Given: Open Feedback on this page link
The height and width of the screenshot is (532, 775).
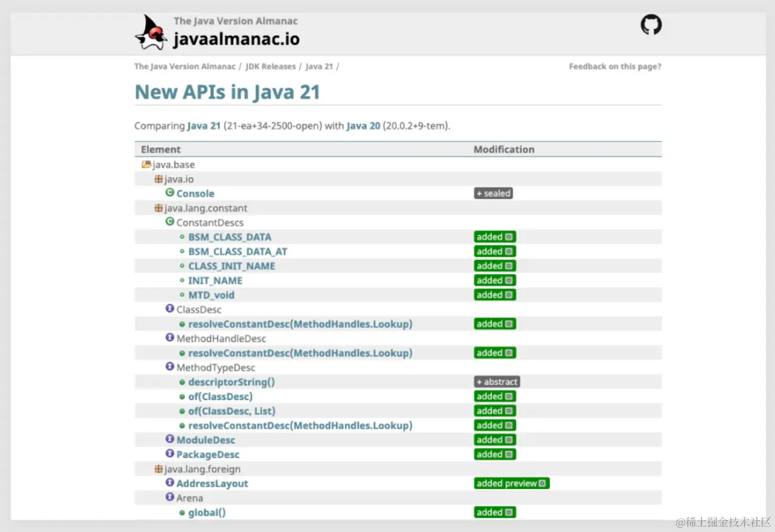Looking at the screenshot, I should [x=615, y=66].
